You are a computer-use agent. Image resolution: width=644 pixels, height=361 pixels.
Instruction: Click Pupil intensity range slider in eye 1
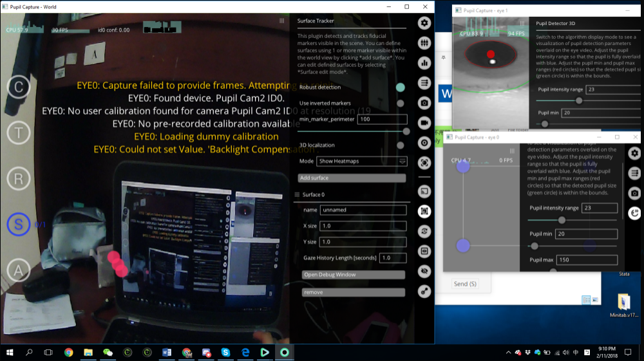click(579, 100)
